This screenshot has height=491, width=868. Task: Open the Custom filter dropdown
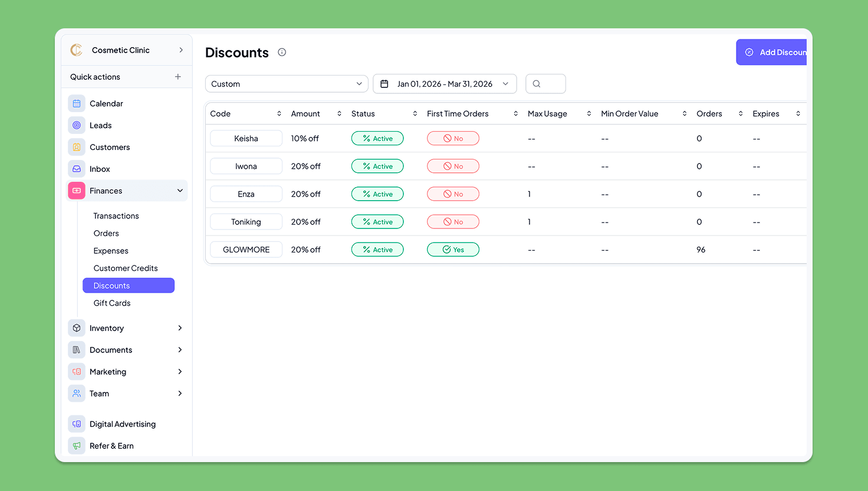(x=287, y=84)
